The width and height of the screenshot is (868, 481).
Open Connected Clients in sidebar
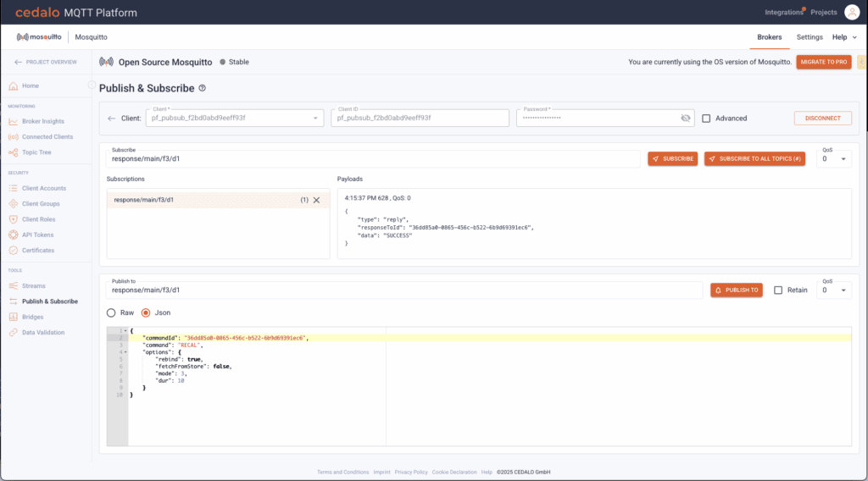(x=47, y=136)
